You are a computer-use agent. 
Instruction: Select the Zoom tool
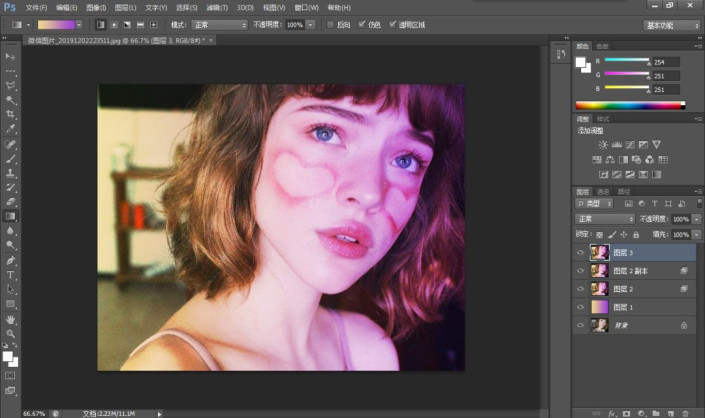10,334
